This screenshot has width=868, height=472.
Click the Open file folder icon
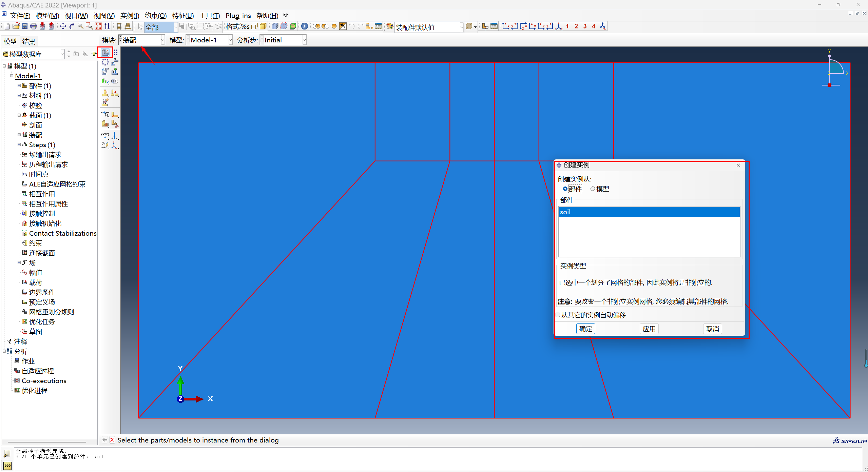point(16,26)
